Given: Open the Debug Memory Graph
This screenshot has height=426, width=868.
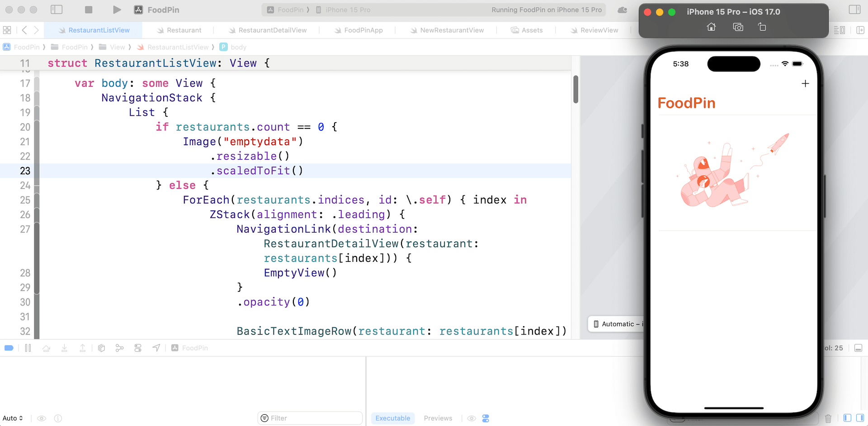Looking at the screenshot, I should click(x=120, y=348).
